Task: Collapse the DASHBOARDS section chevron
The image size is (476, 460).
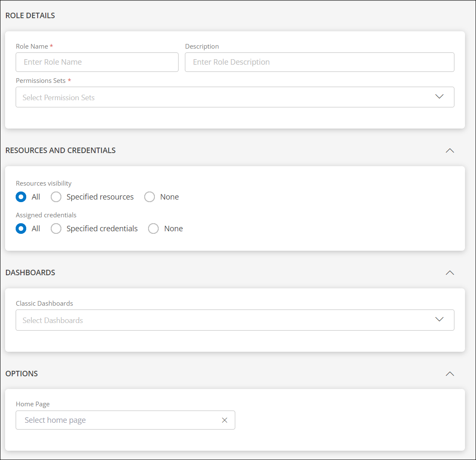Action: point(450,273)
